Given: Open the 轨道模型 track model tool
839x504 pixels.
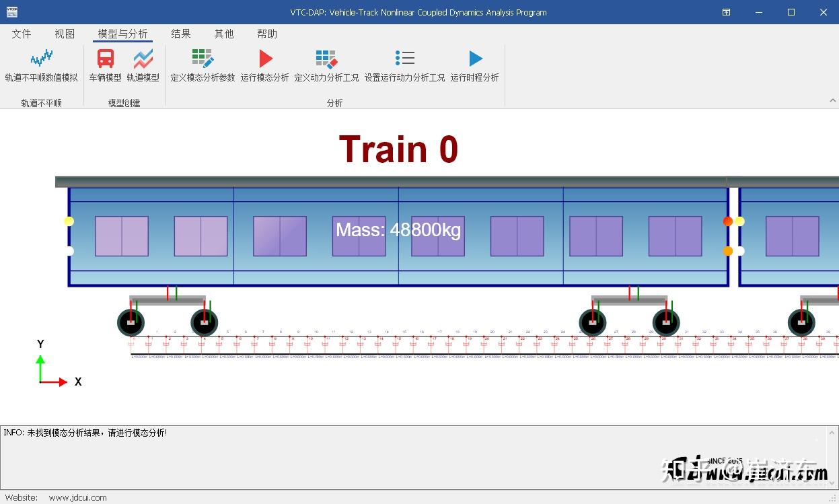Looking at the screenshot, I should pos(143,65).
